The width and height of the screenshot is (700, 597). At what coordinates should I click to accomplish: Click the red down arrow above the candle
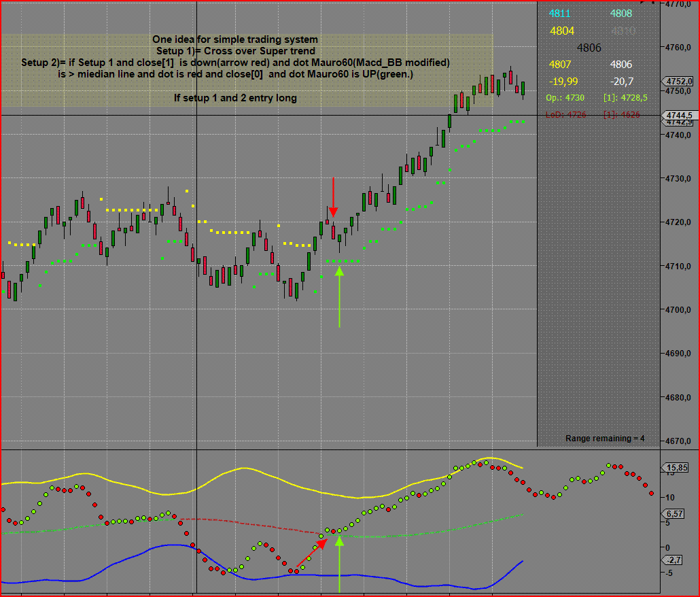click(x=333, y=197)
